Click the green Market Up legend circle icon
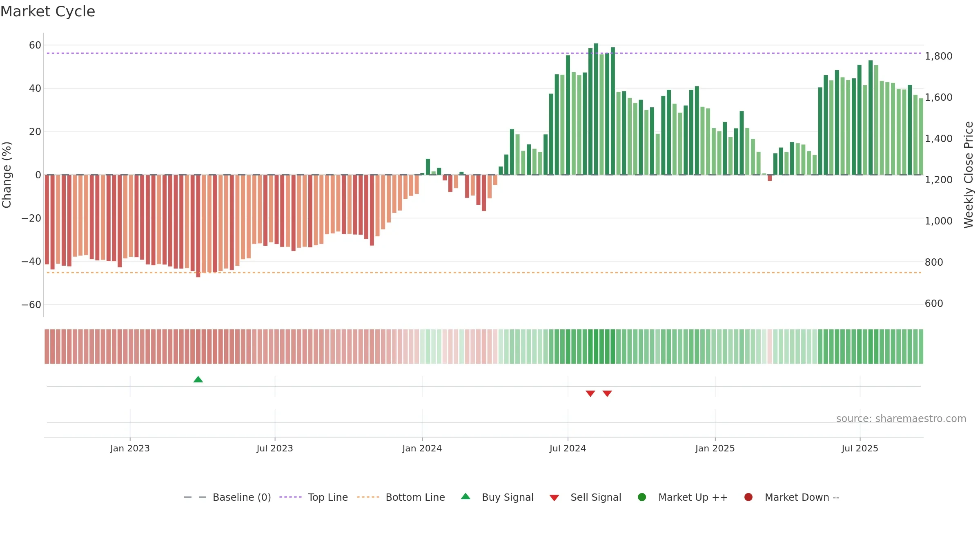Screen dimensions: 980x551 [642, 497]
